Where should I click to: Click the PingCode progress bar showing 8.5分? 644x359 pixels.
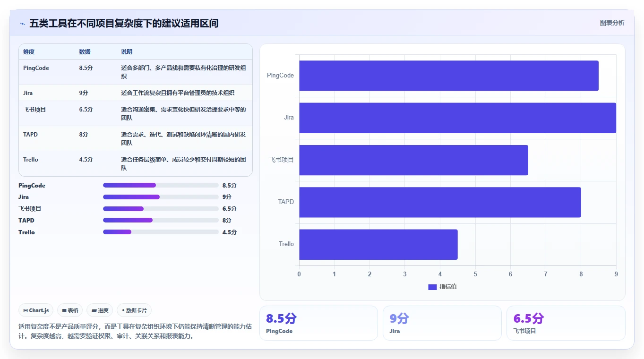click(161, 185)
